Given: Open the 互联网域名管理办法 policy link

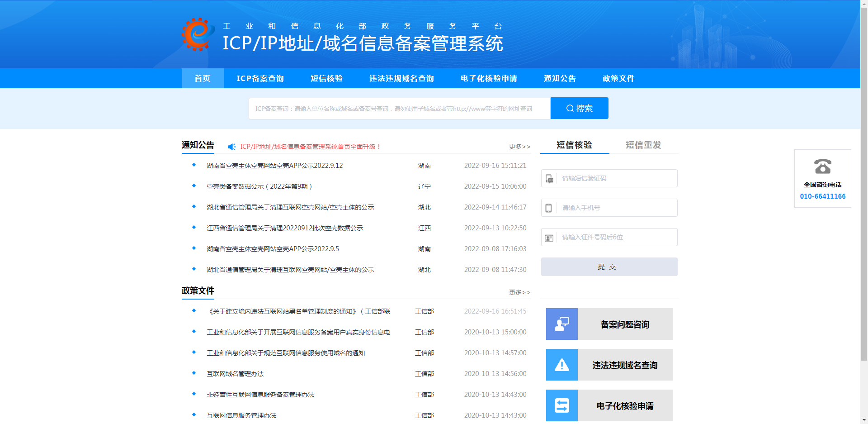Looking at the screenshot, I should 235,373.
